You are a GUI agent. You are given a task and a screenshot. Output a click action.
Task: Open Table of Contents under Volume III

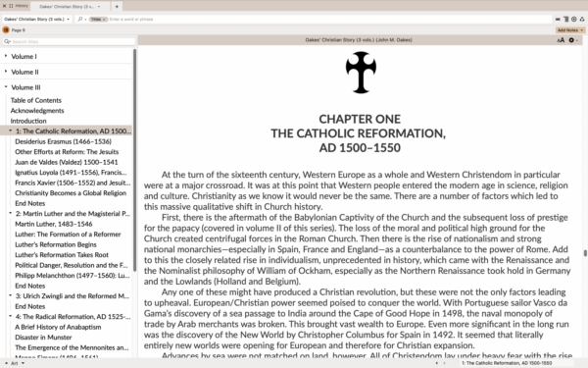tap(36, 100)
